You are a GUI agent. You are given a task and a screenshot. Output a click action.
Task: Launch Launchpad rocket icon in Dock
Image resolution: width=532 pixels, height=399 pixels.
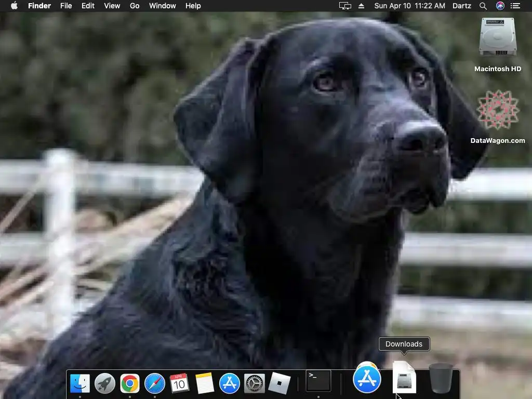coord(105,383)
